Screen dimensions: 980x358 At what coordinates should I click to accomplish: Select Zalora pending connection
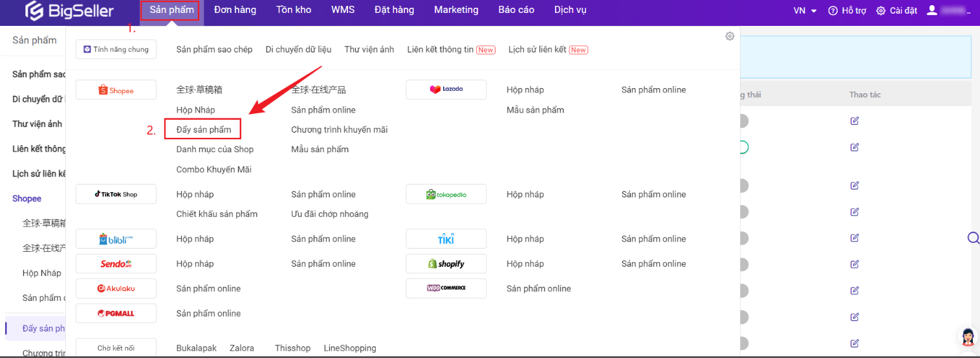point(242,348)
